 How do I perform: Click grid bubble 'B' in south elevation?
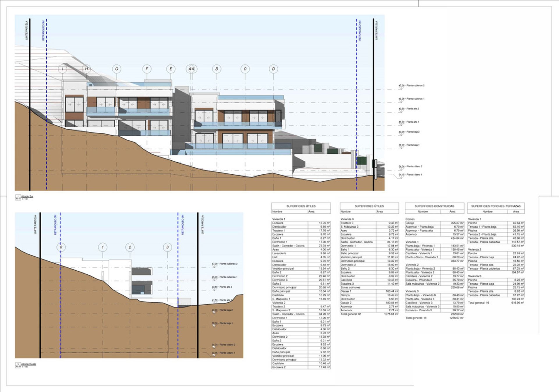click(x=216, y=69)
